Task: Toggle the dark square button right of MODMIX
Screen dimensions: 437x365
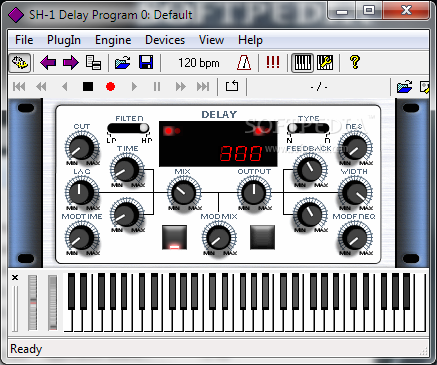Action: (x=262, y=237)
